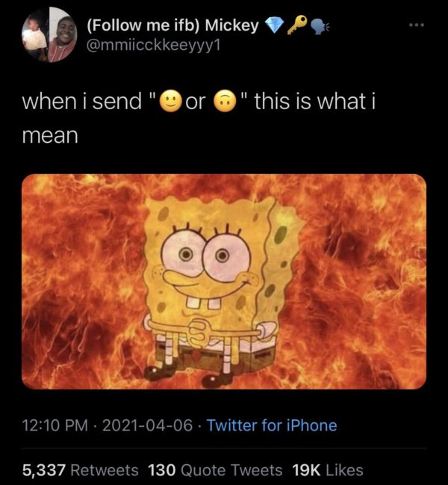Click the 2021-04-06 date
Image resolution: width=448 pixels, height=485 pixels.
click(147, 425)
